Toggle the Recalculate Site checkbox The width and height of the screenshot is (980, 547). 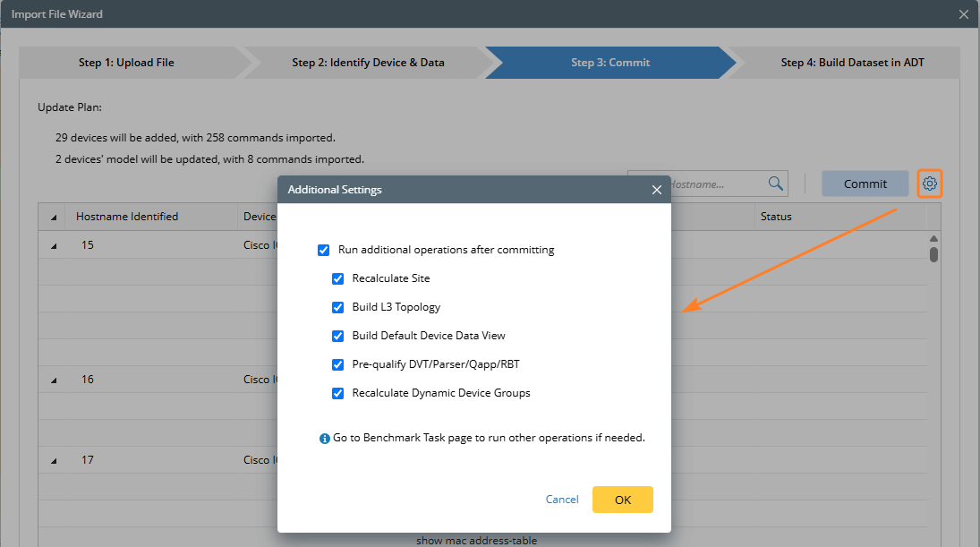coord(338,278)
